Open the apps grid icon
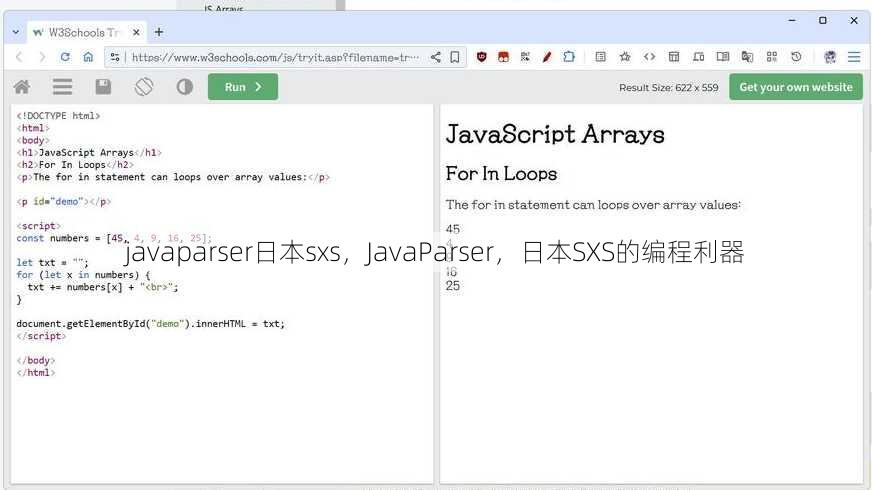Screen dimensions: 872x490 [x=771, y=57]
